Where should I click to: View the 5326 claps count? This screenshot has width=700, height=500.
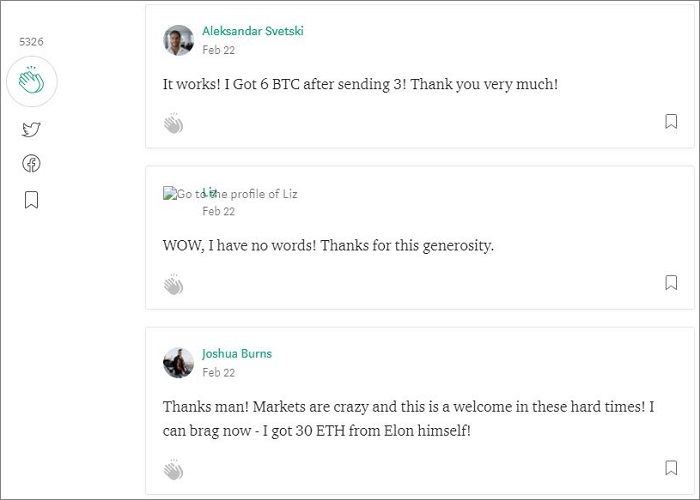[x=31, y=42]
